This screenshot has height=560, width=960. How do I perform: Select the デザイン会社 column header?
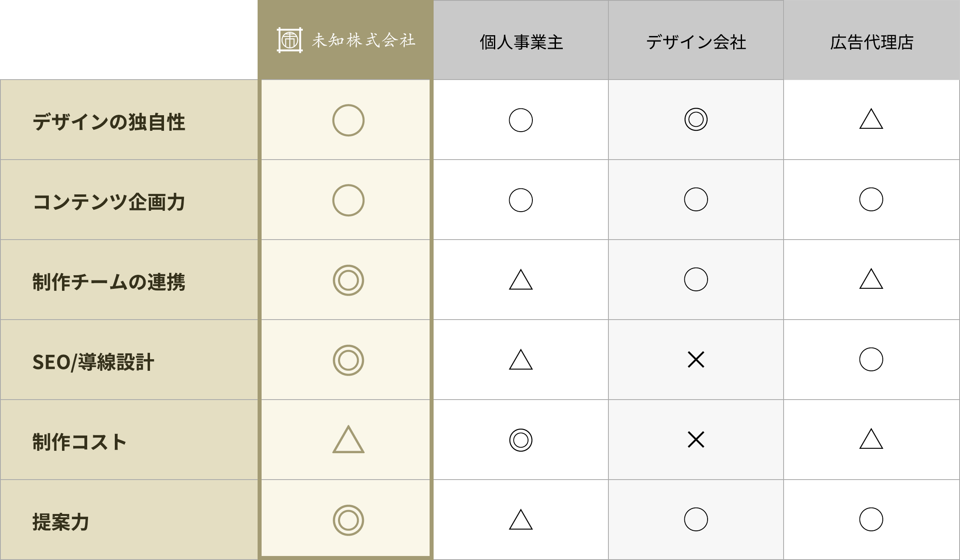click(696, 42)
